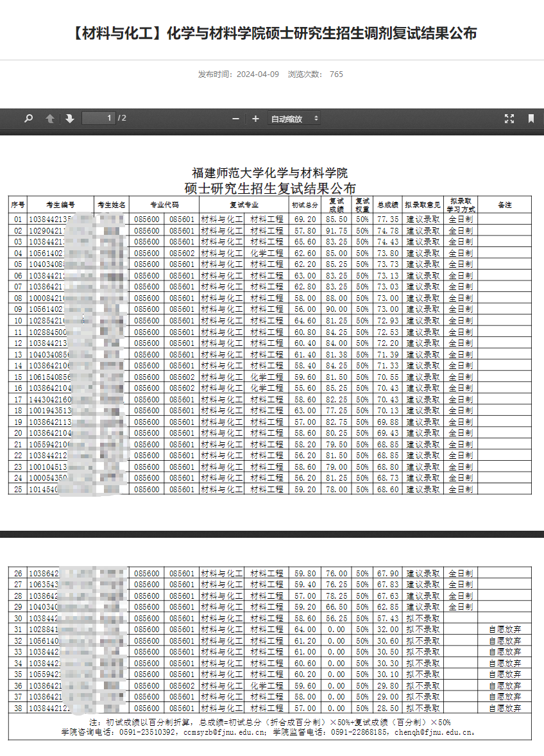Click the 总成绩 column header
This screenshot has height=756, width=544.
(388, 205)
